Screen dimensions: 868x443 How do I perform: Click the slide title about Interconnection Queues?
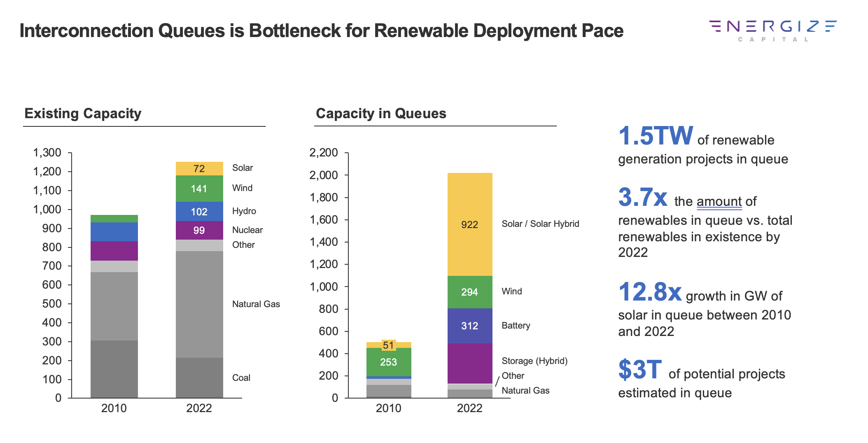(321, 31)
